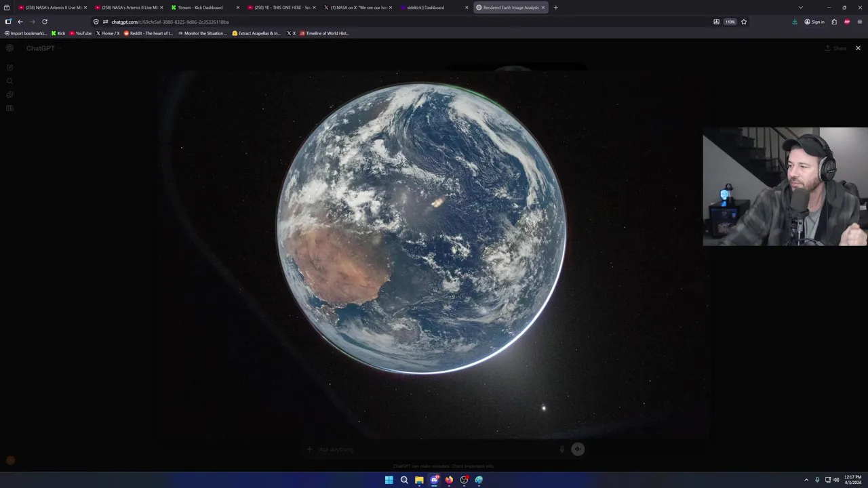Click the enlarged Earth image
This screenshot has width=868, height=488.
pyautogui.click(x=434, y=254)
